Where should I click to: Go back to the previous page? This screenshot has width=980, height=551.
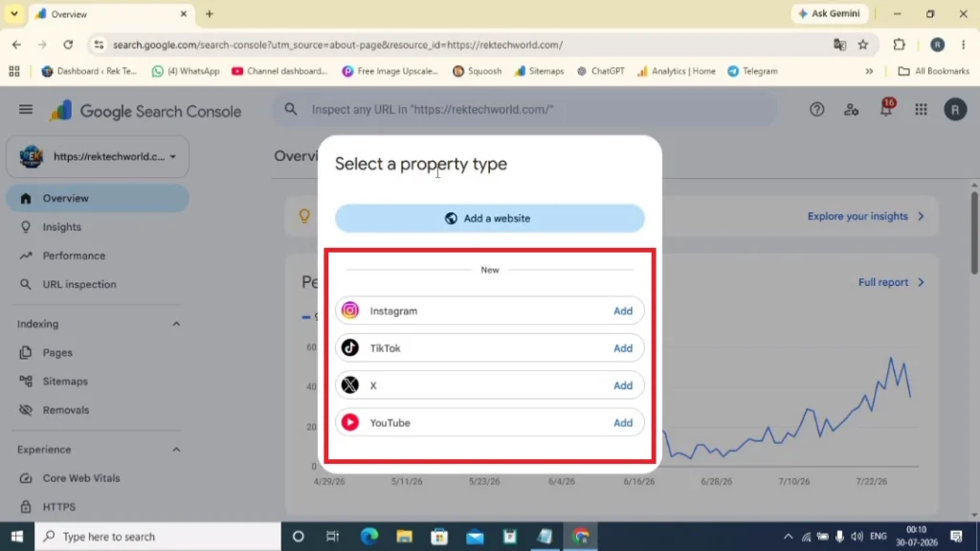click(x=17, y=45)
